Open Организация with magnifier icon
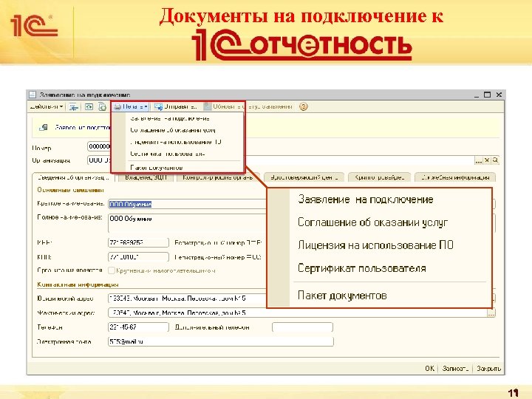The height and width of the screenshot is (399, 532). (x=495, y=160)
